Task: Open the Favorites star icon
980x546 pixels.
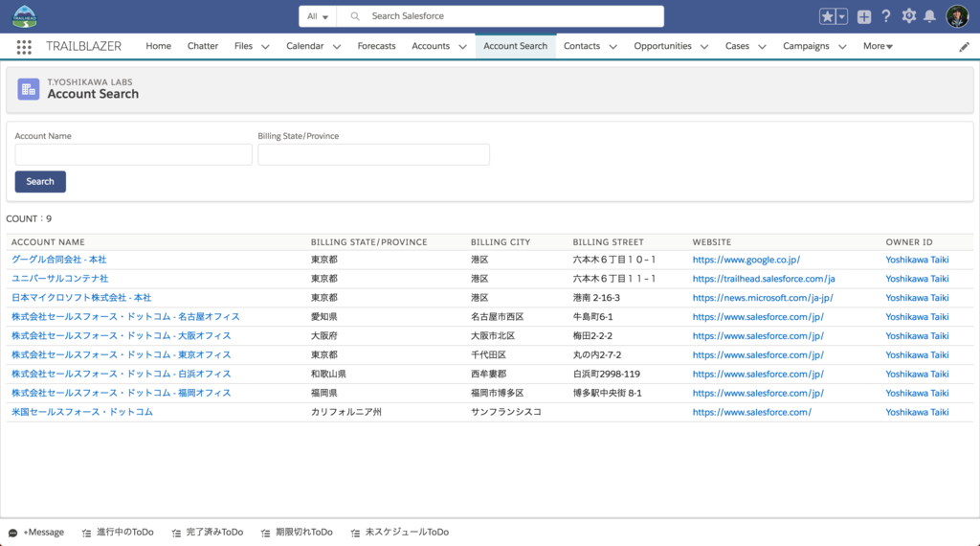Action: click(827, 17)
